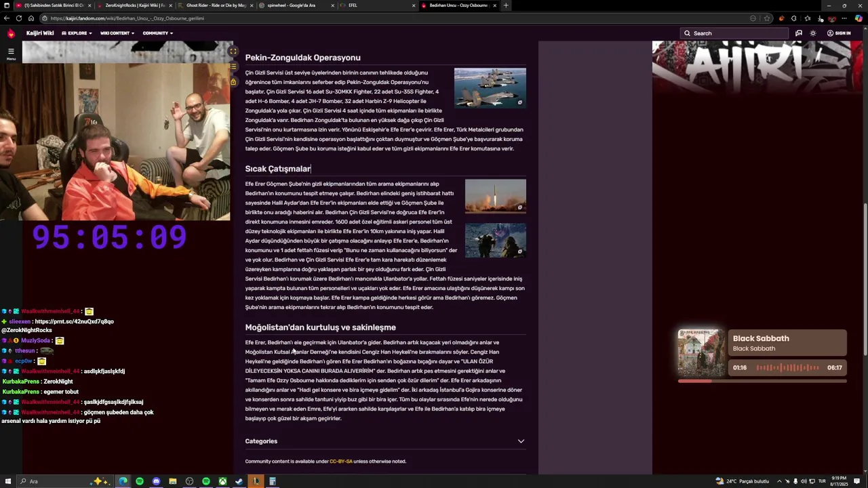This screenshot has width=868, height=488.
Task: Click the page lock icon
Action: coord(233,82)
